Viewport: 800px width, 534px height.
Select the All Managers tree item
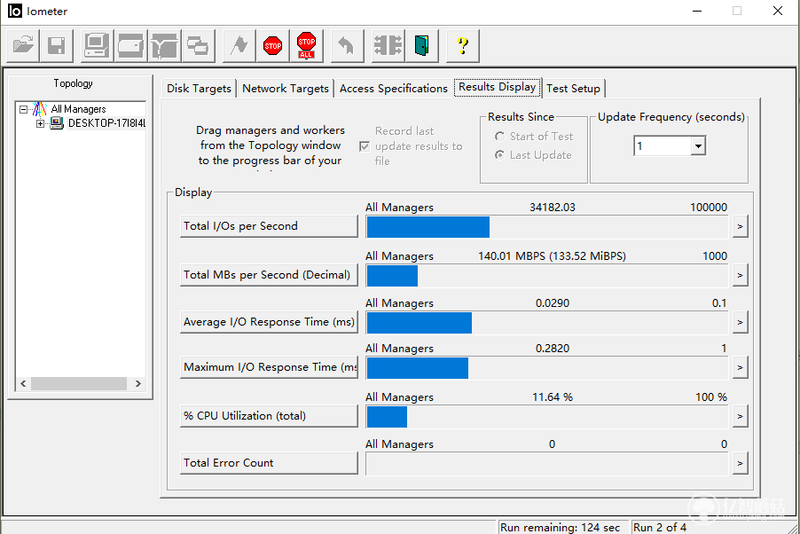click(x=78, y=109)
